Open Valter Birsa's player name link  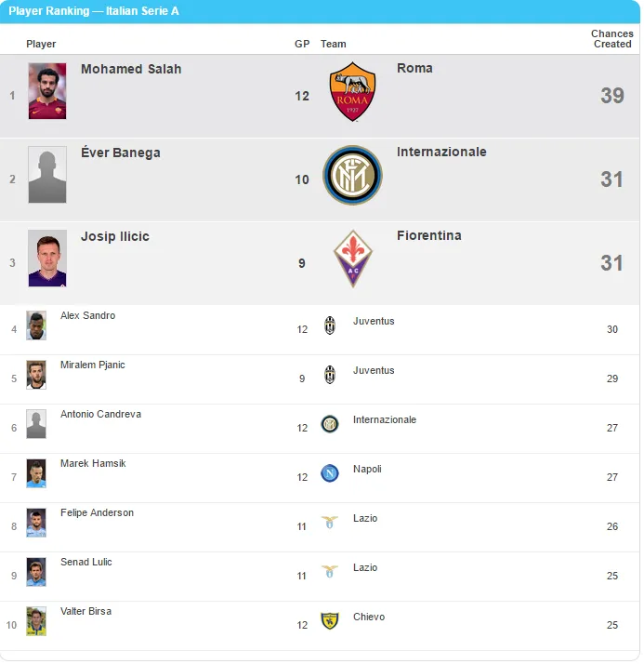pos(85,612)
